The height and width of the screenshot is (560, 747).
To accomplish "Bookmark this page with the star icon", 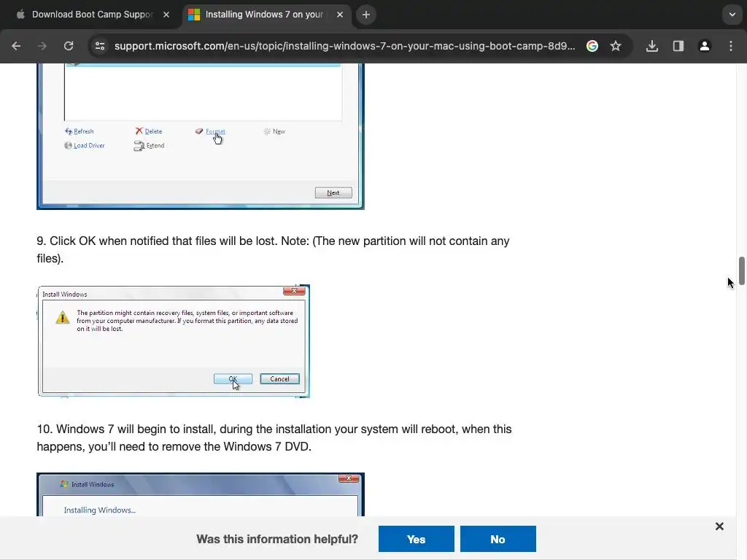I will [x=616, y=46].
